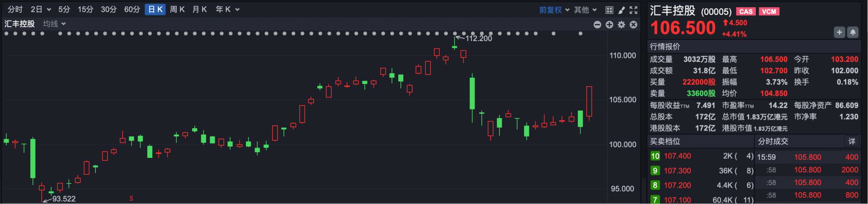Click the VCM badge
The image size is (868, 204).
769,11
